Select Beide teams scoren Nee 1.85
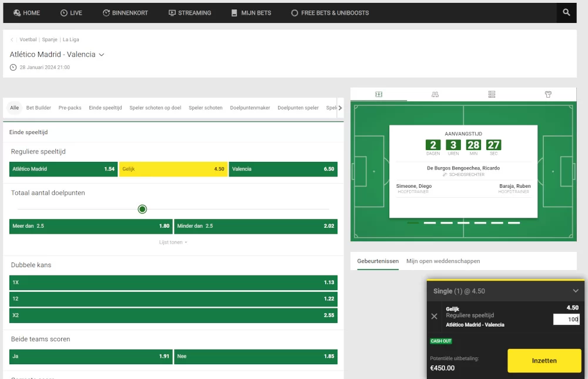588x379 pixels. pyautogui.click(x=256, y=357)
